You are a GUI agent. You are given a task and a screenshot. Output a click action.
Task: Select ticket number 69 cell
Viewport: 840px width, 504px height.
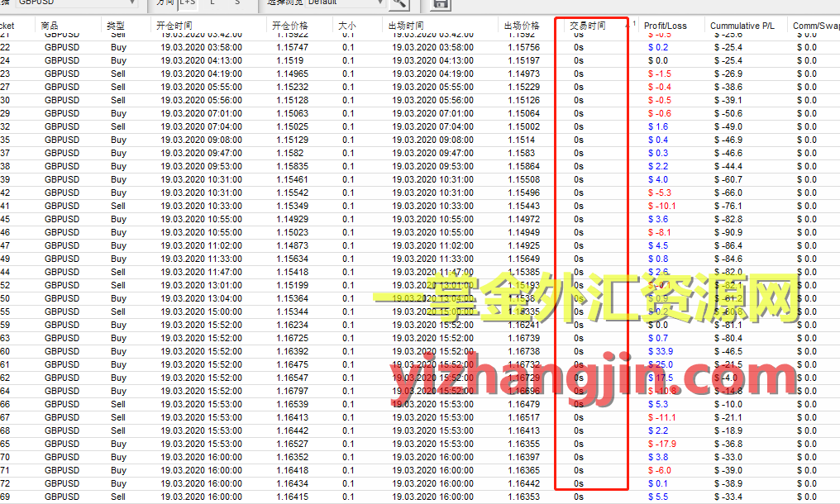5,497
